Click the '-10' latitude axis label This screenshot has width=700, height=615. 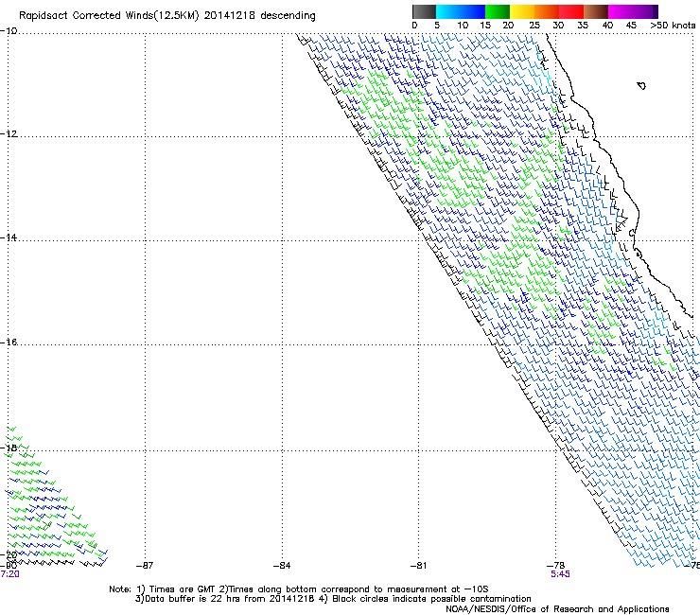pos(9,31)
